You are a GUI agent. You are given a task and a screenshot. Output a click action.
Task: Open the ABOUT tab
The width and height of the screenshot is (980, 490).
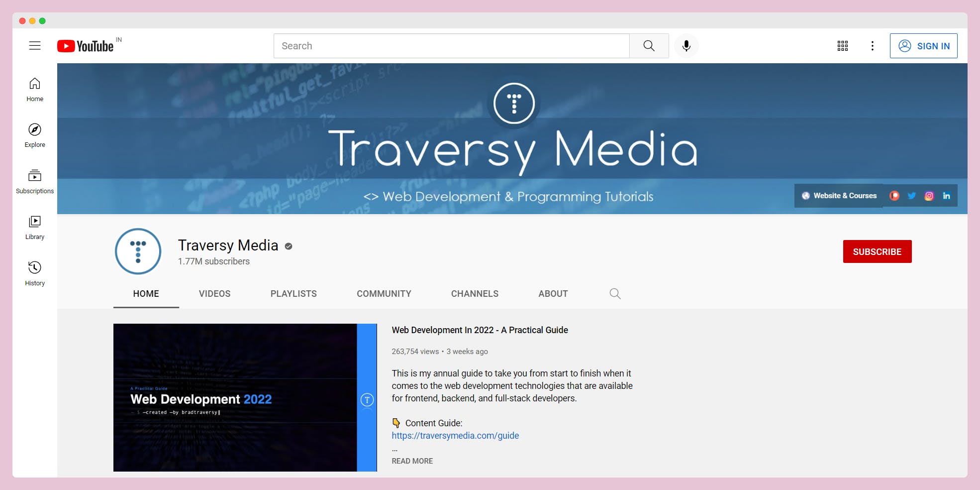[553, 294]
